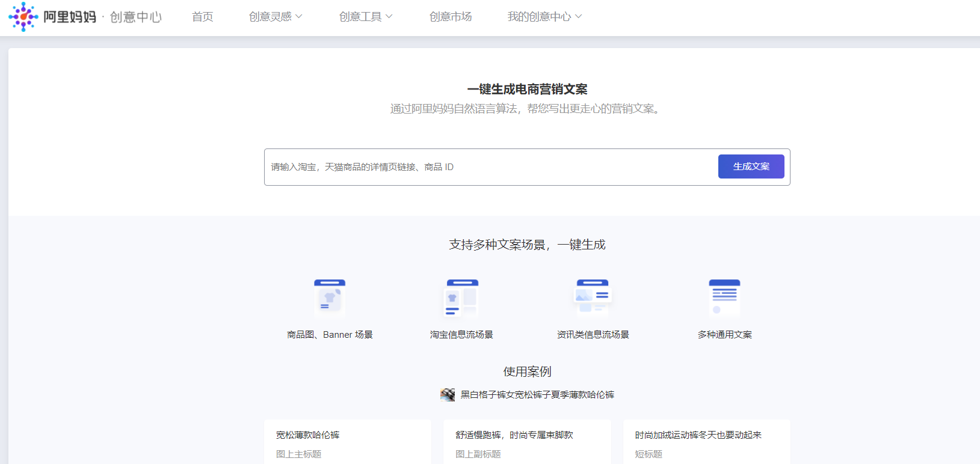
Task: Click the 一键生成电商营销文案 heading
Action: point(527,90)
